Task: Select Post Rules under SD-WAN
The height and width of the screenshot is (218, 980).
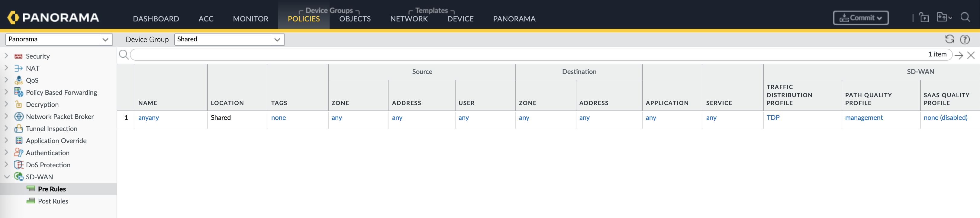Action: tap(53, 201)
